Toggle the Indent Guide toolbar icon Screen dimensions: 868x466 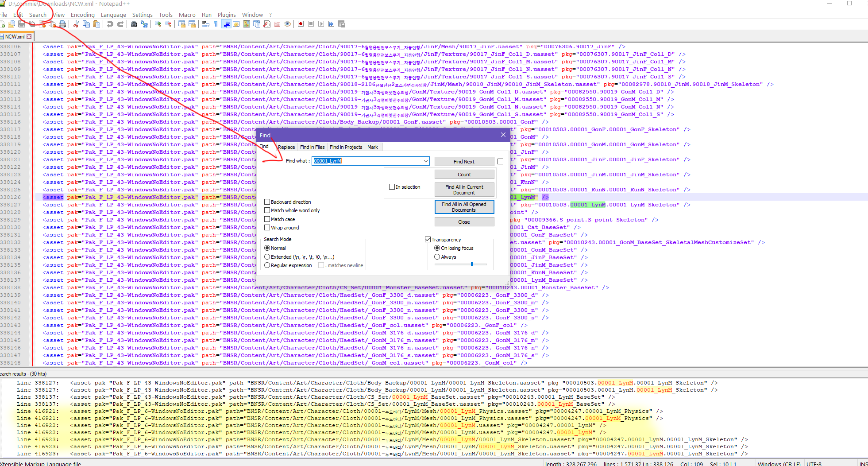click(227, 24)
